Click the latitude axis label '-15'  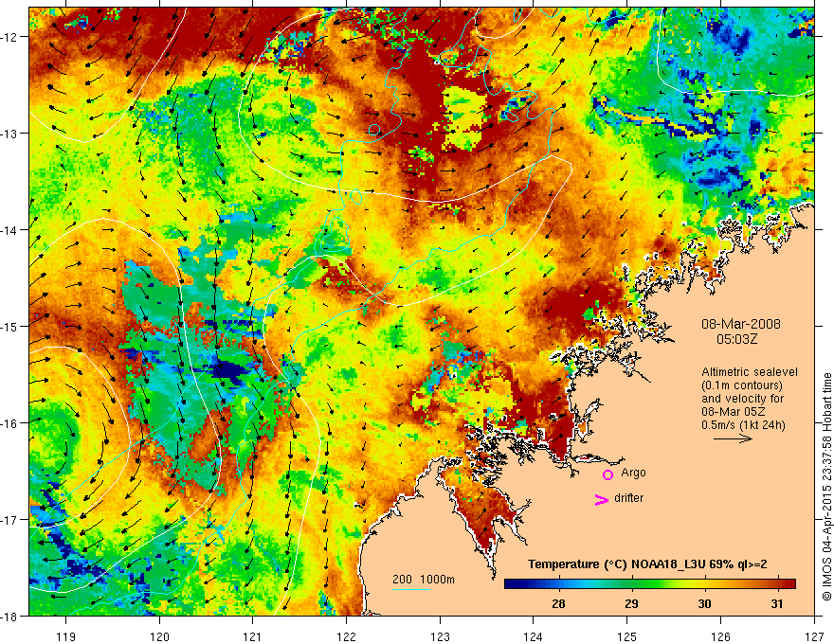[x=8, y=326]
